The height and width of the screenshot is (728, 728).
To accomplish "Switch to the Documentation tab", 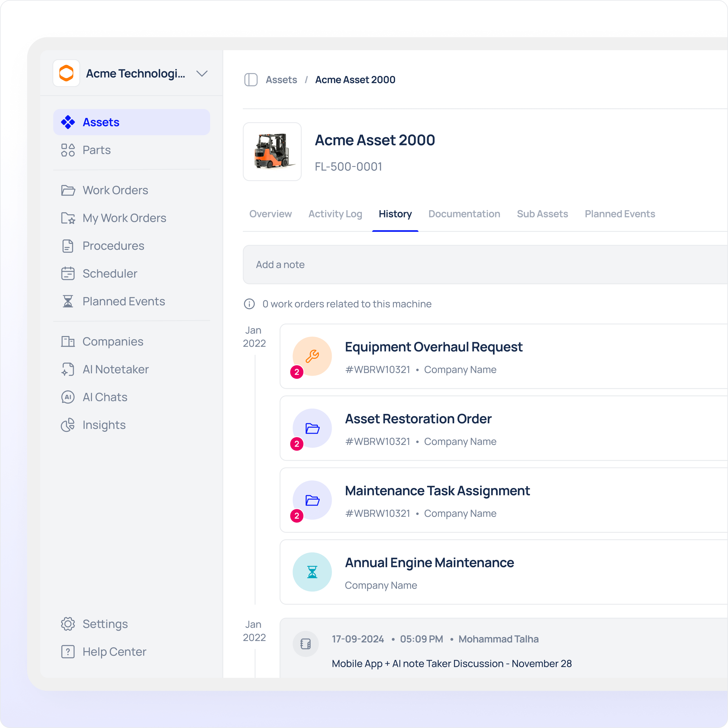I will [464, 214].
